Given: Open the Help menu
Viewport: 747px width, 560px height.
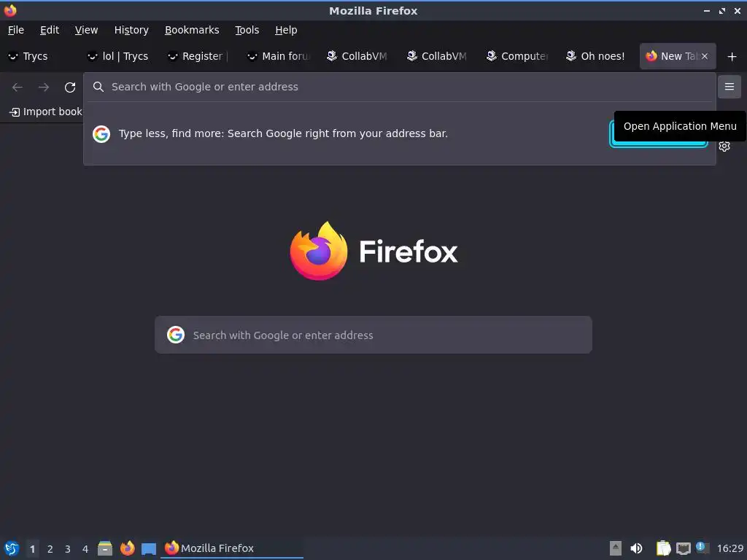Looking at the screenshot, I should coord(286,30).
